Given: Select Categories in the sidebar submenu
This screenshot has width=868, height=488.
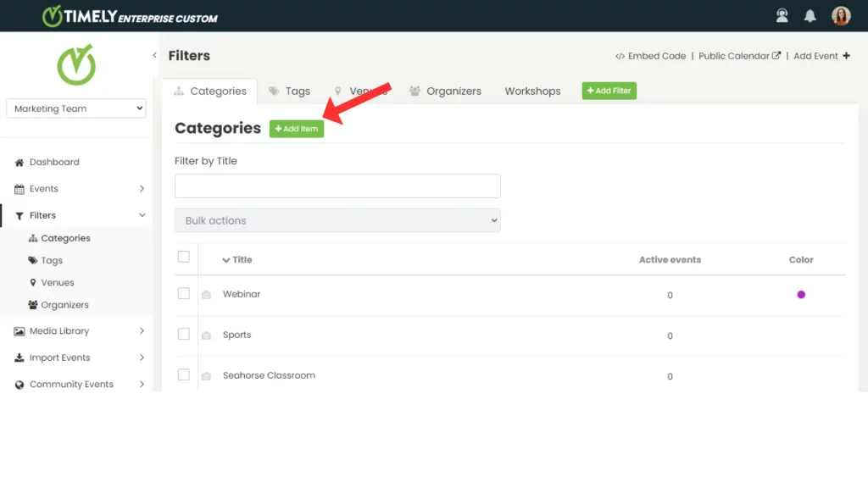Looking at the screenshot, I should coord(65,238).
